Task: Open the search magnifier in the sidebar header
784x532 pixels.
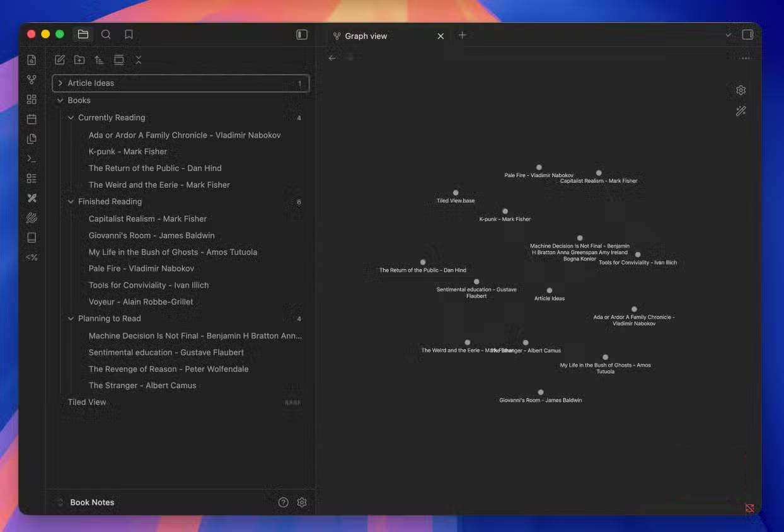Action: 106,35
